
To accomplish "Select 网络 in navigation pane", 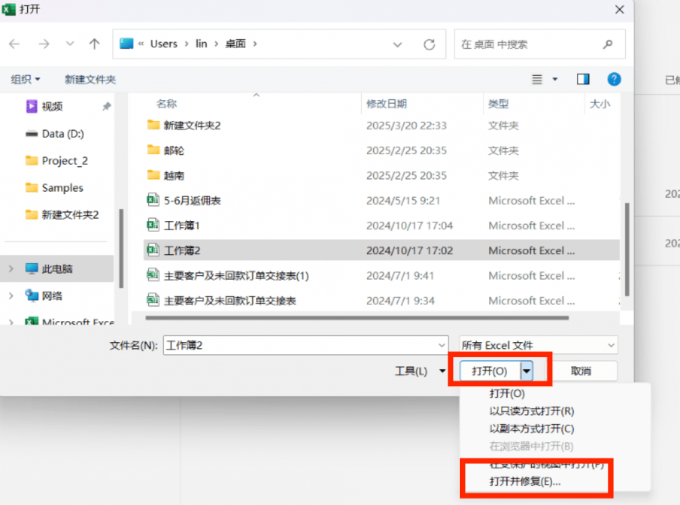I will tap(44, 296).
